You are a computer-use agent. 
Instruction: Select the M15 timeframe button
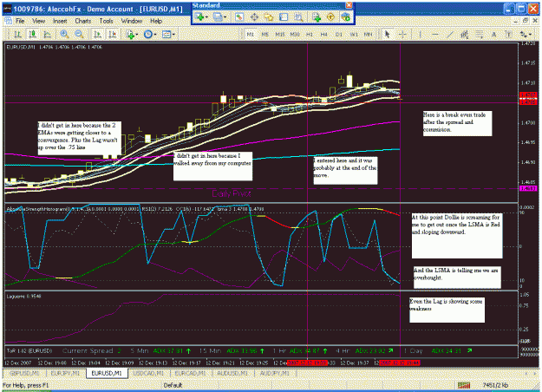pos(280,34)
